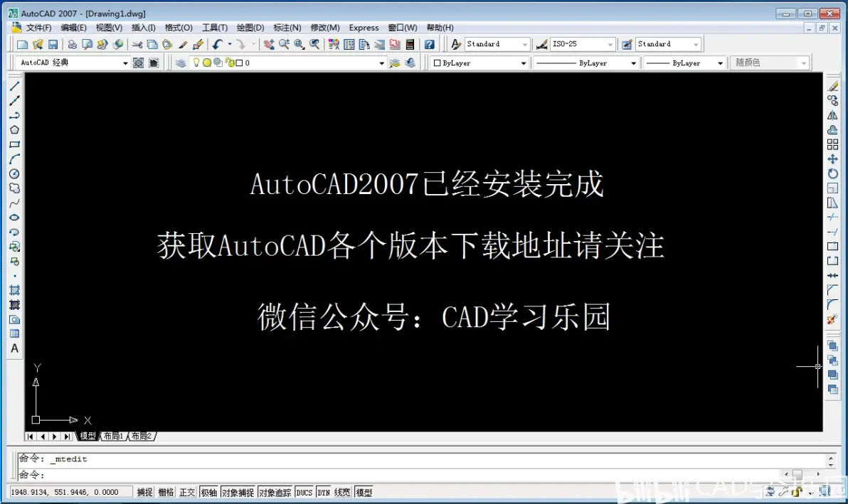Open the ISO-25 dimension style dropdown
Image resolution: width=848 pixels, height=504 pixels.
(610, 44)
